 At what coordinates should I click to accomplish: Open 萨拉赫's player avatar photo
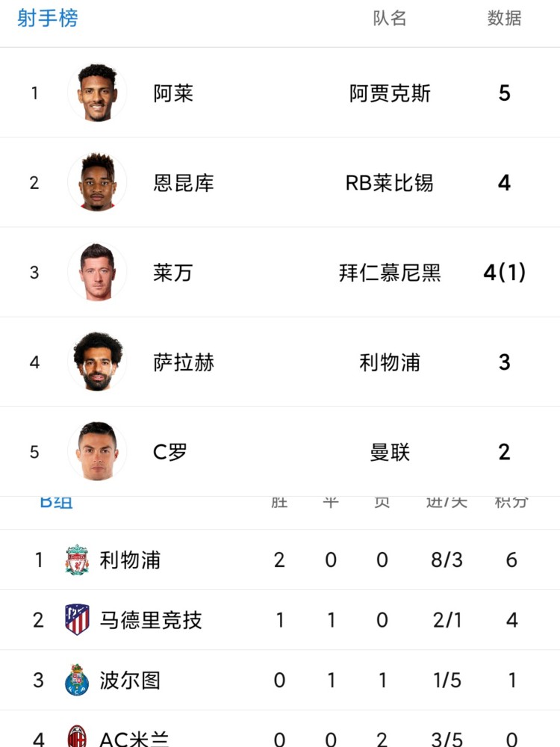click(97, 362)
